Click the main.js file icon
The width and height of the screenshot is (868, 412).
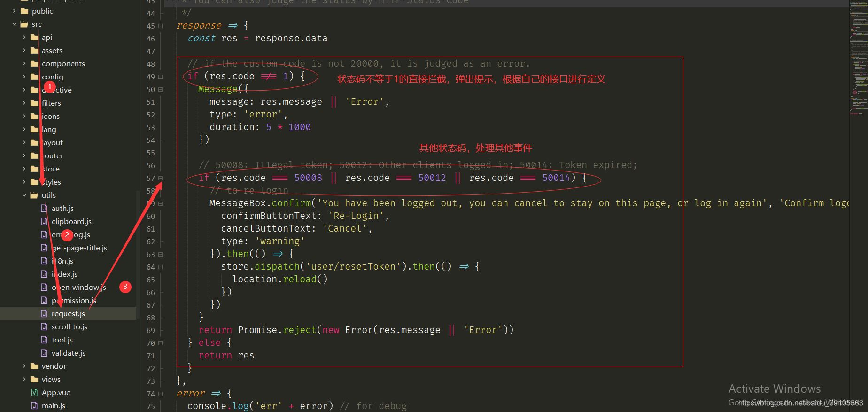[34, 405]
